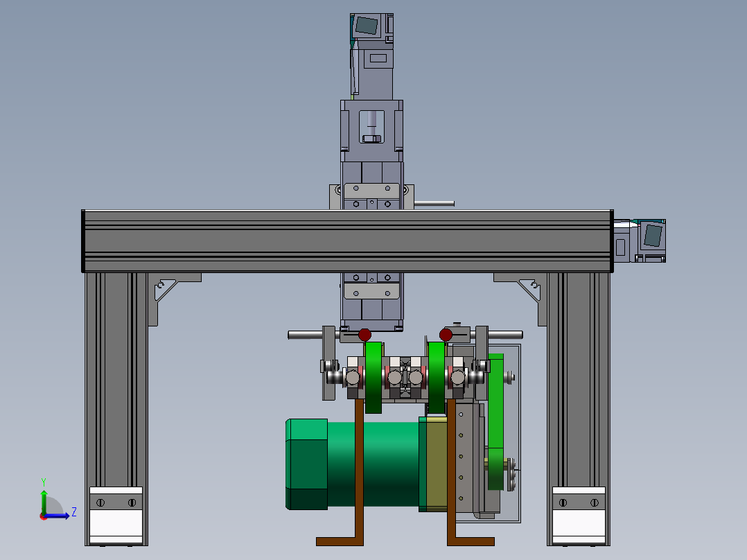This screenshot has height=560, width=747.
Task: Select the olive gearbox on the green motor
Action: (x=437, y=464)
